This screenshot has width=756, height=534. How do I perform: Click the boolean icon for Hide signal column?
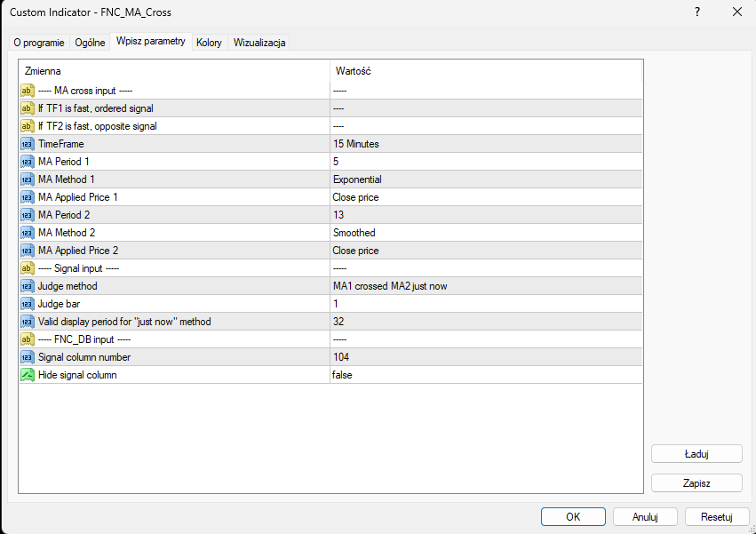click(27, 375)
